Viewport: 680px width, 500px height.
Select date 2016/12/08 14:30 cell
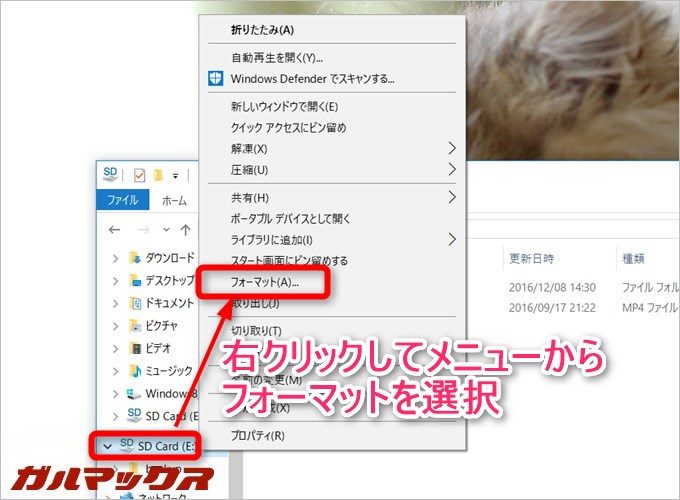click(x=552, y=287)
